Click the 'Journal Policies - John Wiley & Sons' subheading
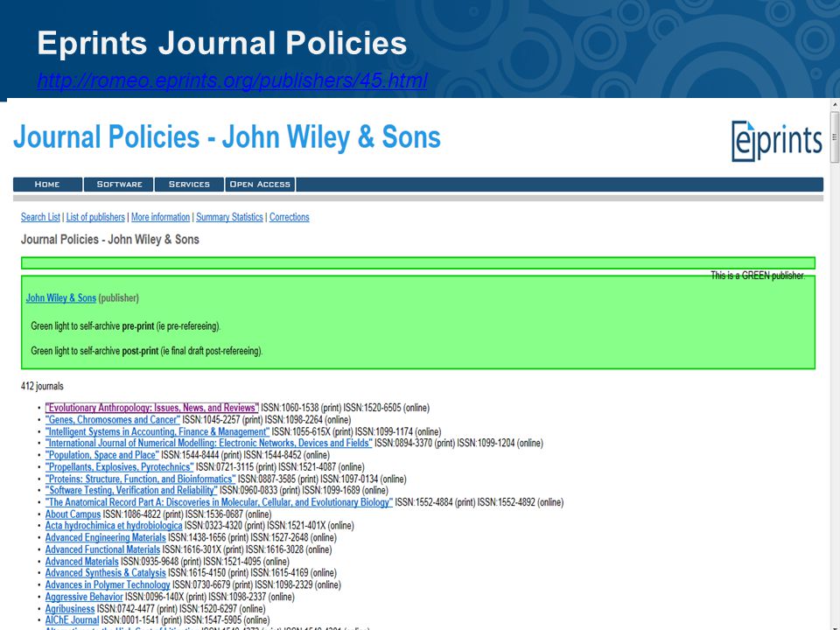This screenshot has height=630, width=840. (110, 240)
